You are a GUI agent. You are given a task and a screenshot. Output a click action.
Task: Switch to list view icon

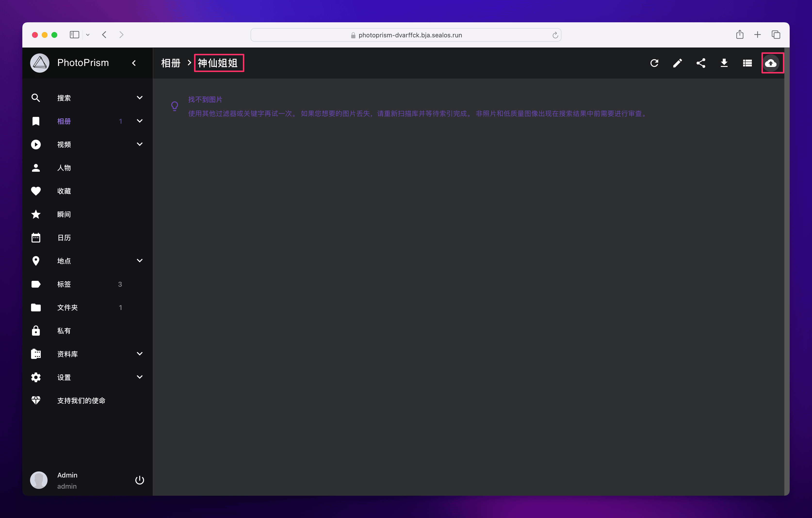pyautogui.click(x=747, y=63)
